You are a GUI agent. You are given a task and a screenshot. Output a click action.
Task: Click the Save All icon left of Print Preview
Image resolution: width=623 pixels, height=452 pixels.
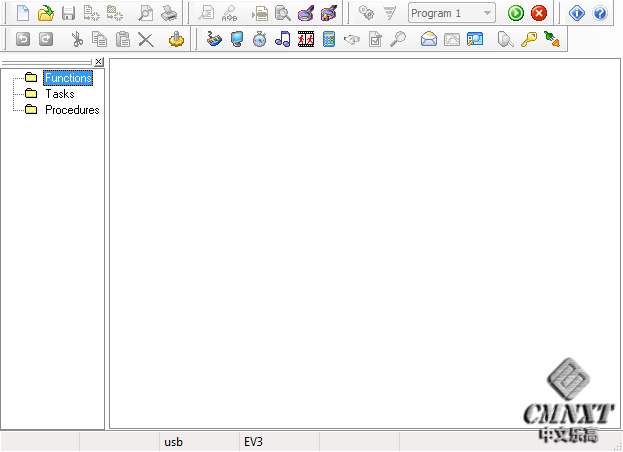tap(115, 13)
